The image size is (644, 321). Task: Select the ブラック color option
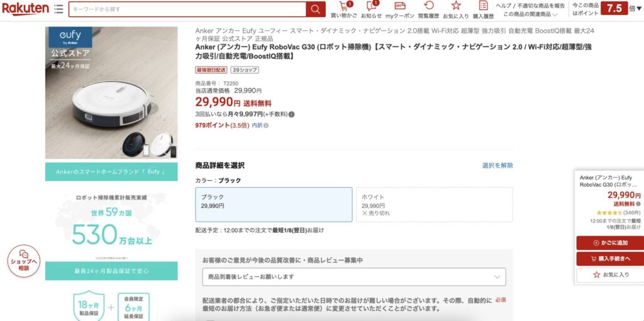[274, 204]
